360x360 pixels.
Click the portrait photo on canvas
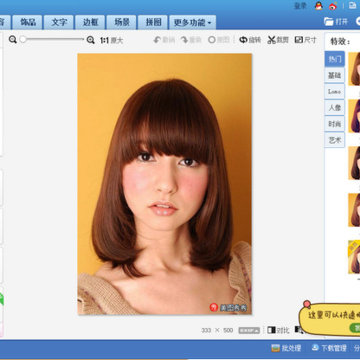tap(165, 184)
